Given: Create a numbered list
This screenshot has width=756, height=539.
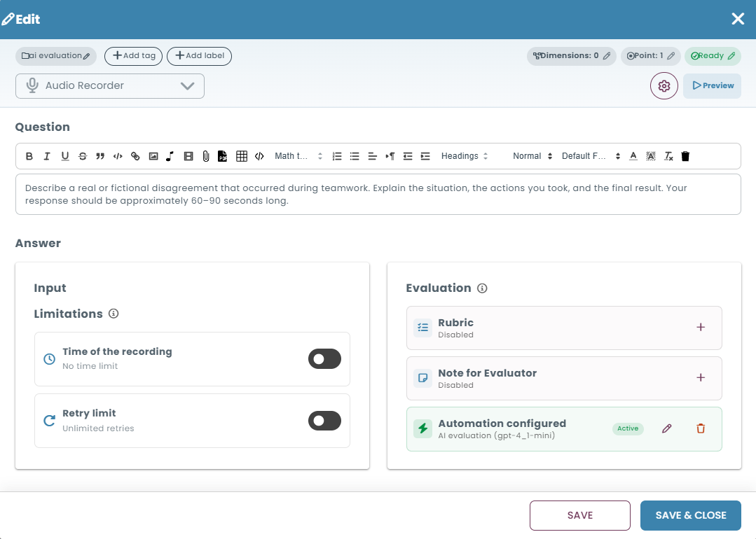Looking at the screenshot, I should click(x=337, y=156).
